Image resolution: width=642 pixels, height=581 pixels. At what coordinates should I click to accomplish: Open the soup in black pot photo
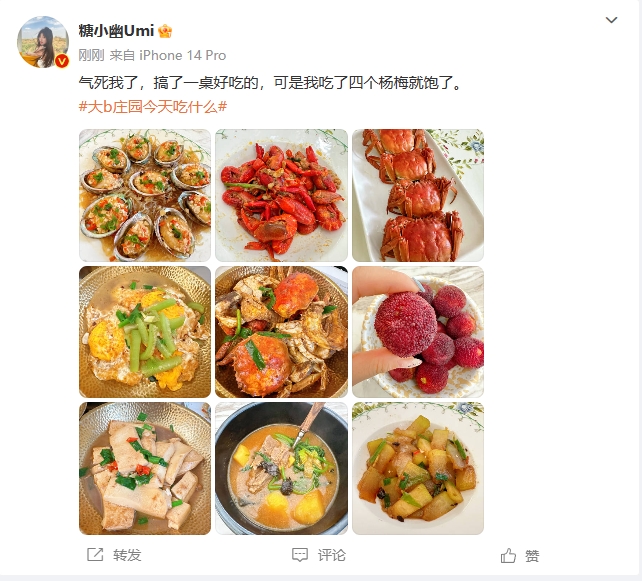pos(281,468)
